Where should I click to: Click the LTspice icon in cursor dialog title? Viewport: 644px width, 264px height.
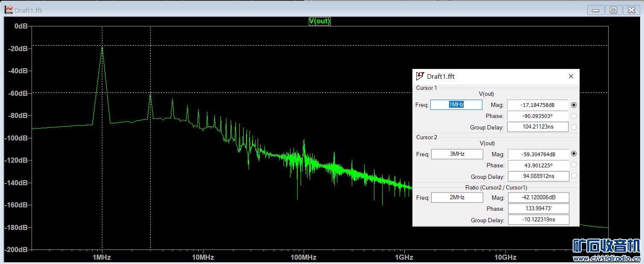[x=420, y=76]
